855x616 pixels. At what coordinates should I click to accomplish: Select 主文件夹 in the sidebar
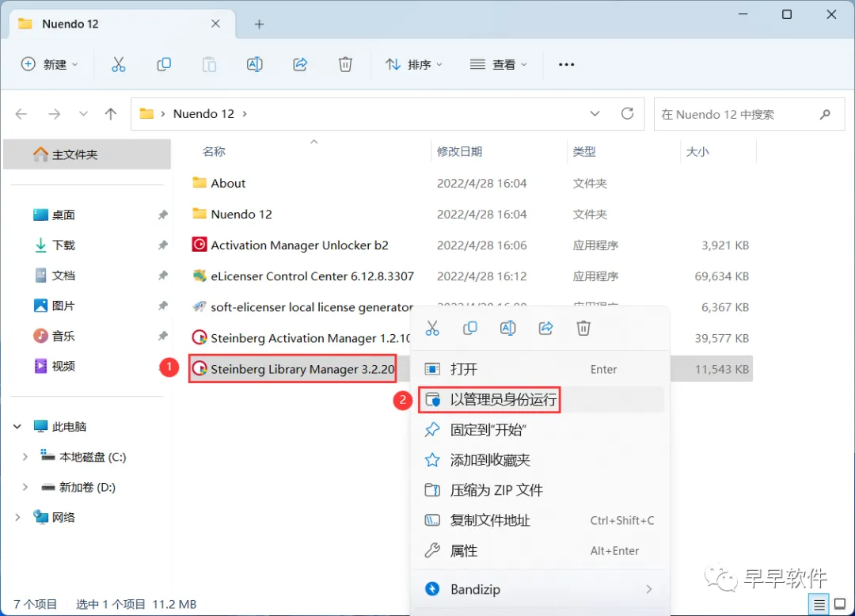(x=87, y=154)
